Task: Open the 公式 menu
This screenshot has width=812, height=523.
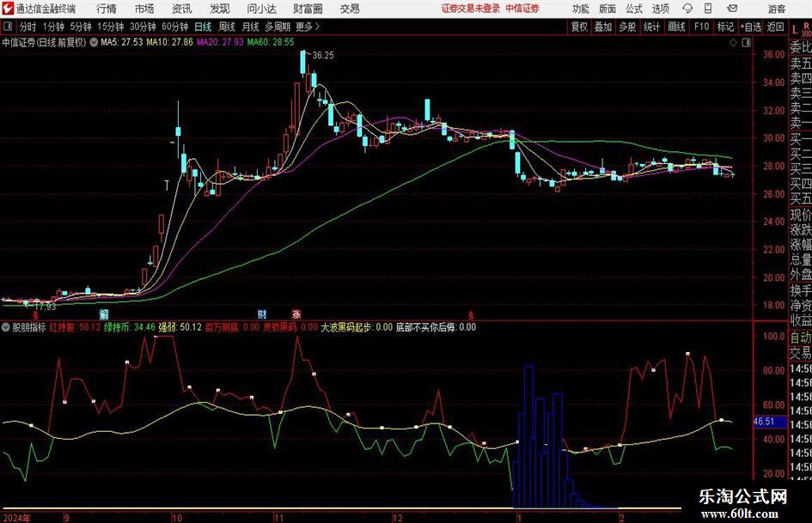Action: coord(633,9)
